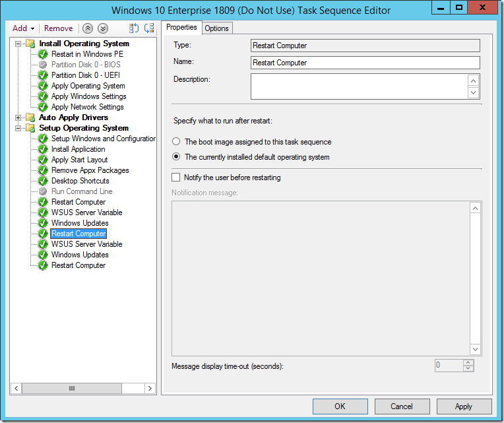Select the boot image assigned to this task sequence
Viewport: 504px width, 423px height.
[176, 141]
